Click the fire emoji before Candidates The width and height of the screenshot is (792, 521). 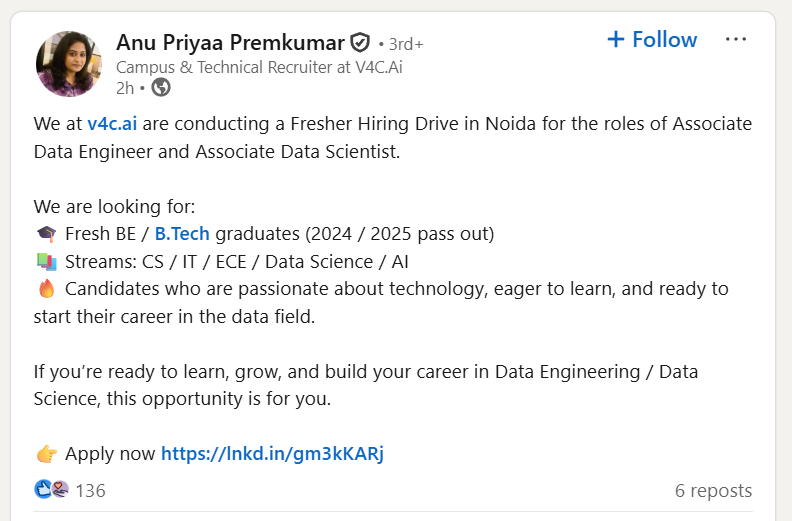tap(46, 290)
